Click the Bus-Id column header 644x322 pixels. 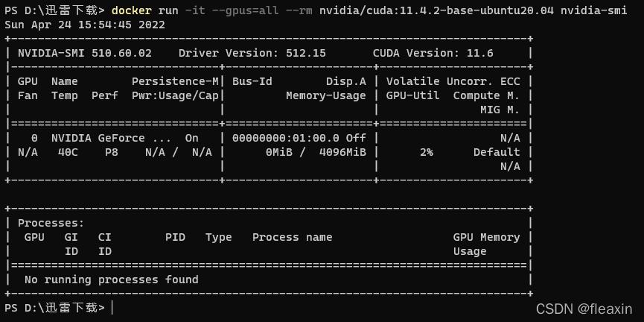252,81
